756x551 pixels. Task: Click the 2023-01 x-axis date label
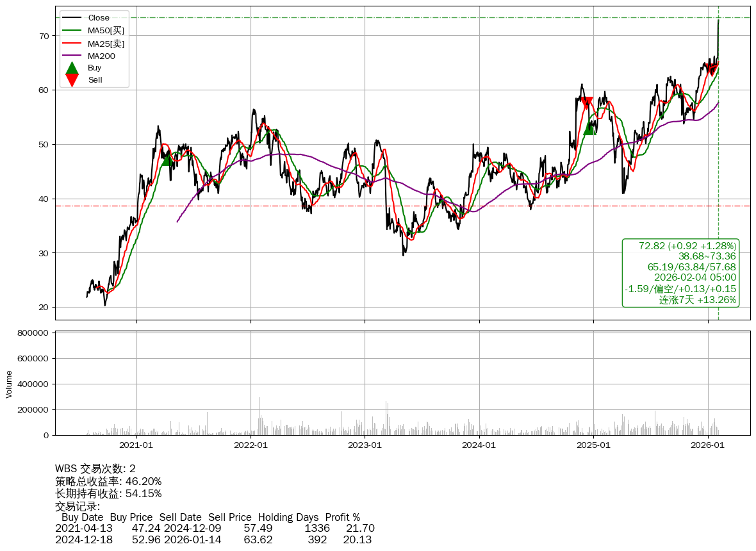(x=365, y=445)
